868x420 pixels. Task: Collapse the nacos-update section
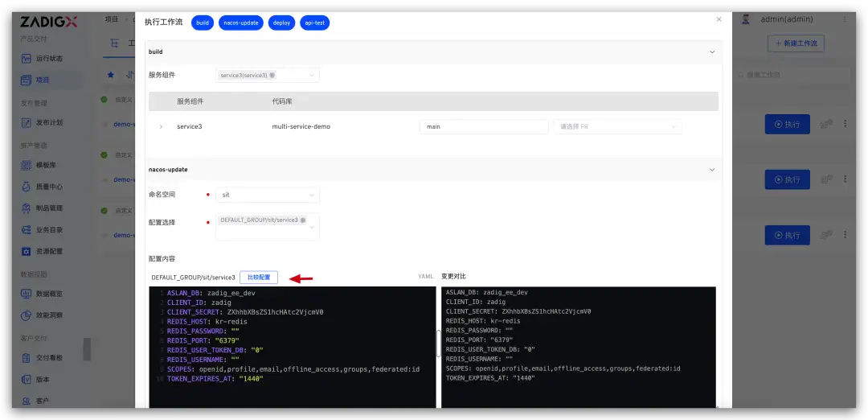(712, 170)
